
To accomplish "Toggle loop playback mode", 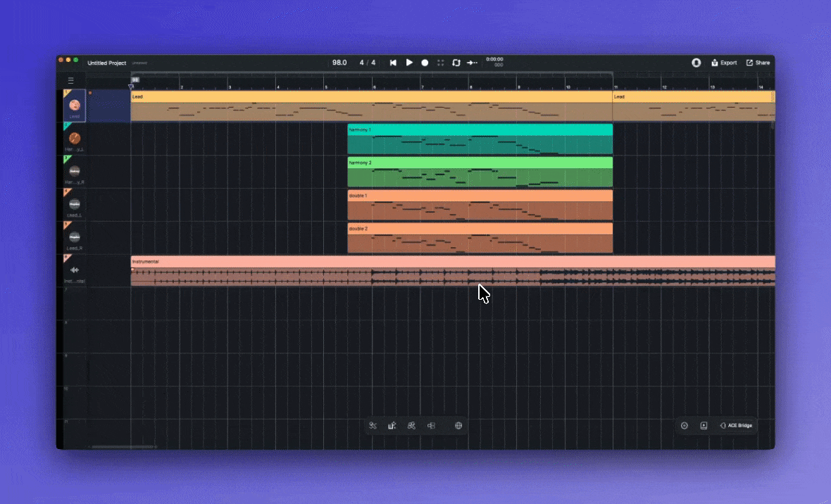I will pyautogui.click(x=456, y=63).
